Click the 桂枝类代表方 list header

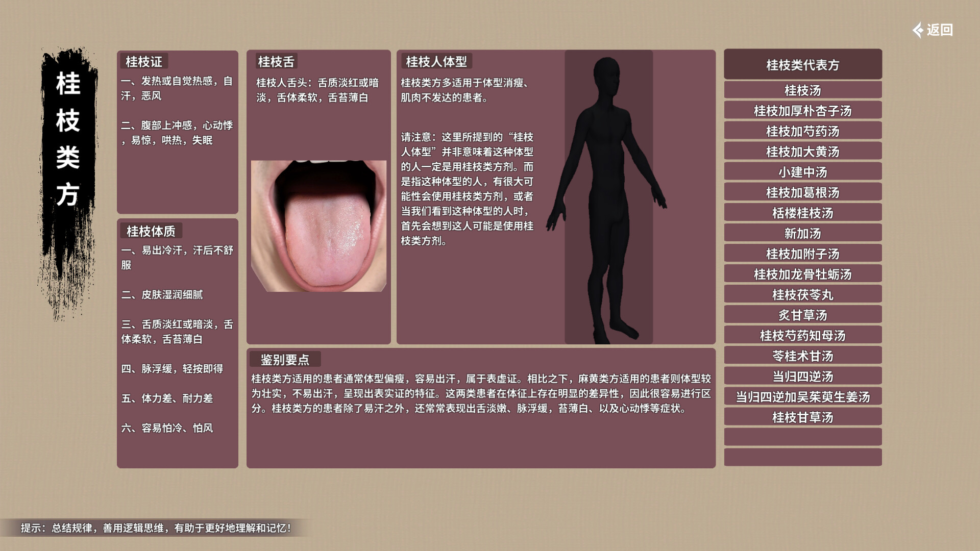pos(802,65)
